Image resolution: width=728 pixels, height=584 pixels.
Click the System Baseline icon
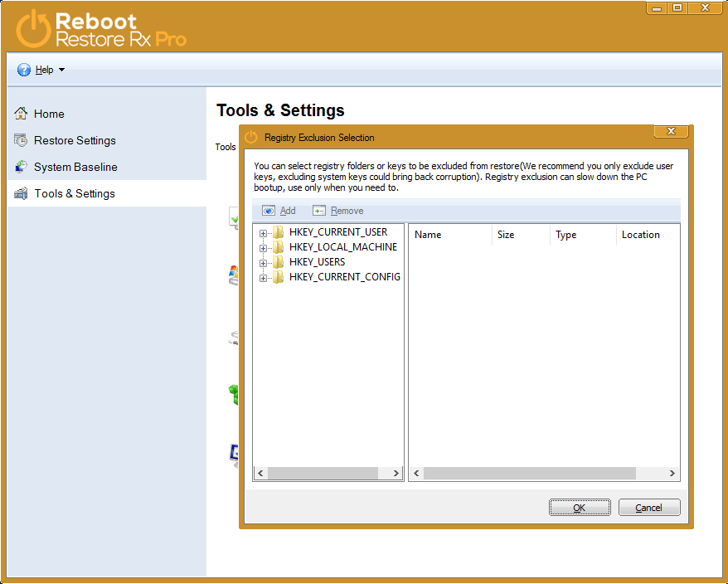[x=21, y=167]
